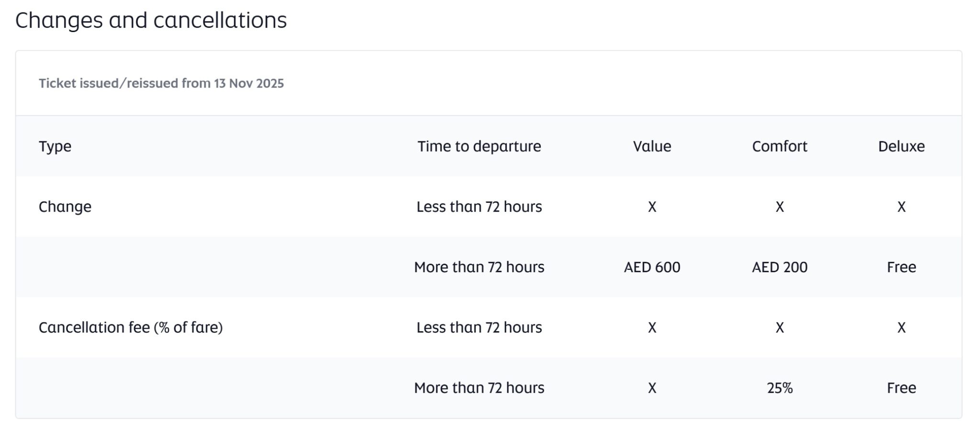Click the "Value" fare column header
Image resolution: width=980 pixels, height=434 pixels.
(652, 146)
